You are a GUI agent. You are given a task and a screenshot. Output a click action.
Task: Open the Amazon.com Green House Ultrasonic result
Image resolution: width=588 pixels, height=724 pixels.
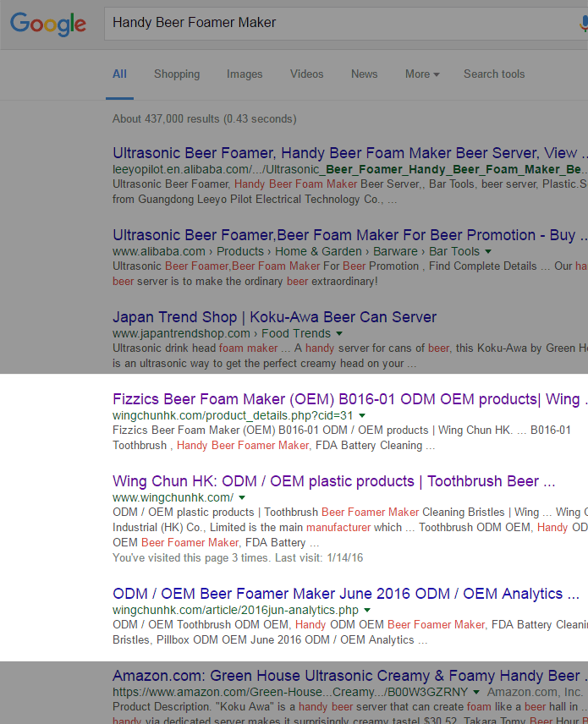tap(350, 676)
